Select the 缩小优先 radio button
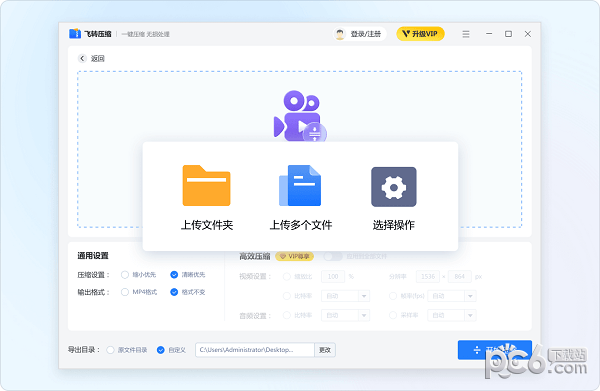 click(125, 275)
